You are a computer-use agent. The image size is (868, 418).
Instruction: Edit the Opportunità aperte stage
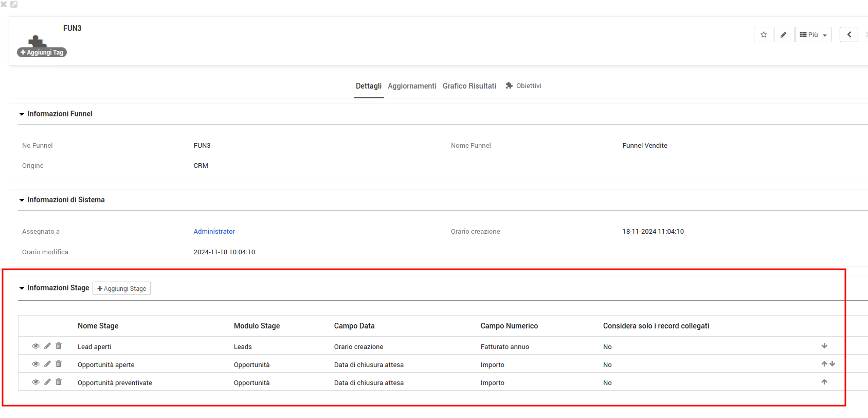pyautogui.click(x=47, y=364)
